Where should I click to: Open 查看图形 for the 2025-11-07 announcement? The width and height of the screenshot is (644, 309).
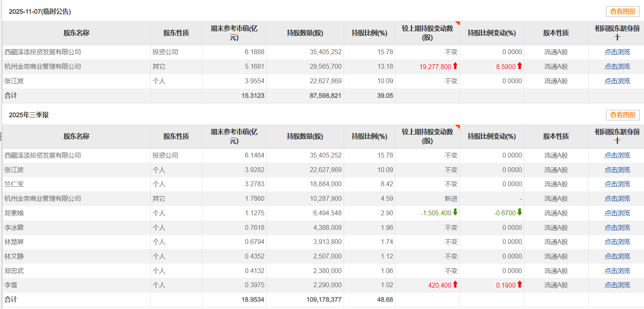622,12
